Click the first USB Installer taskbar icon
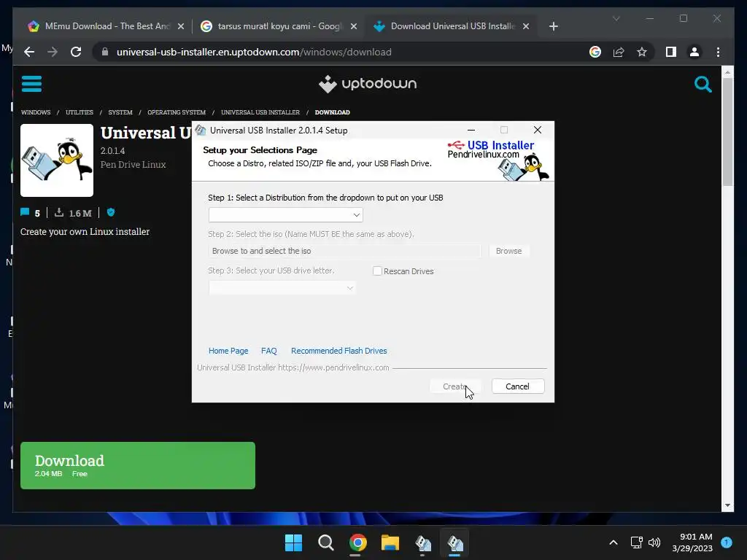 [x=422, y=542]
